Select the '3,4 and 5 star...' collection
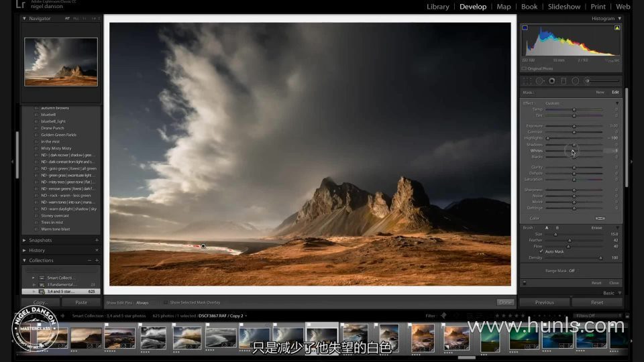This screenshot has width=644, height=362. (x=61, y=292)
